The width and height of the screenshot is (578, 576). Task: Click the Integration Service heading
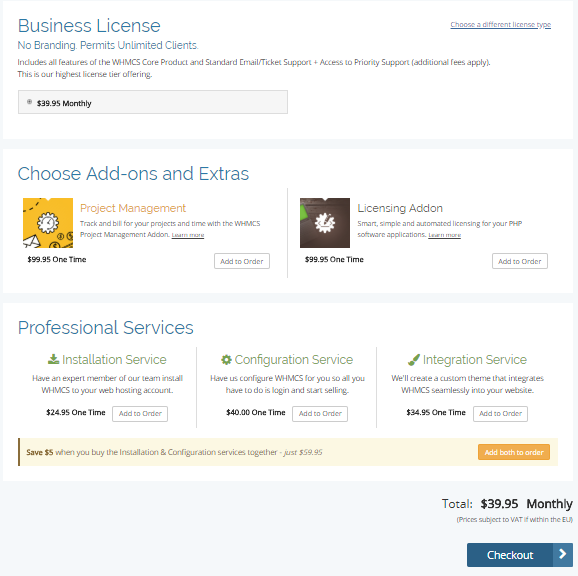tap(475, 359)
